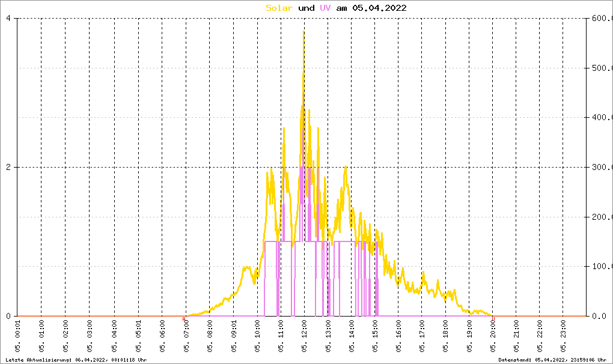Click the left axis label "4"
The width and height of the screenshot is (613, 364).
8,19
